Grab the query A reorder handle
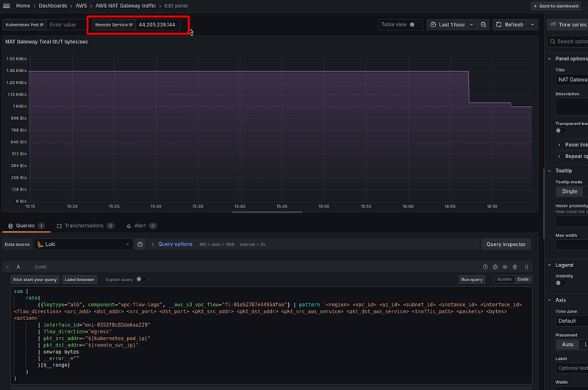 click(x=526, y=267)
